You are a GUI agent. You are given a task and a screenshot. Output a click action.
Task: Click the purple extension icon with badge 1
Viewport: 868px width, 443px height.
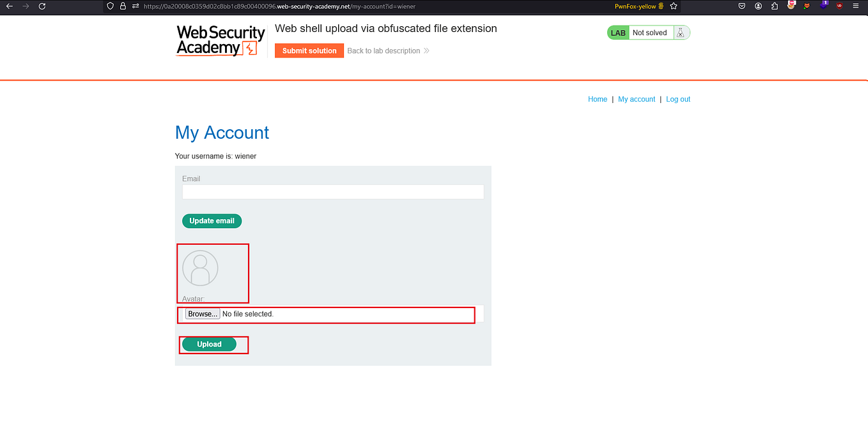[823, 6]
